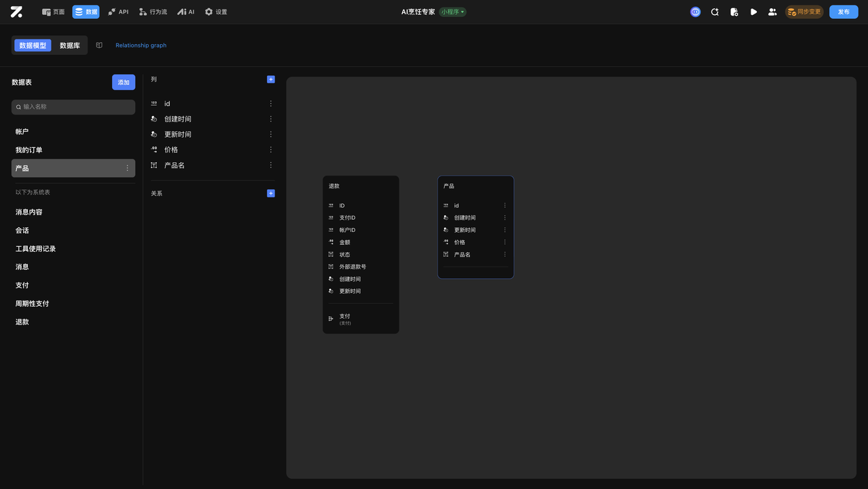Click the book icon beside Relationship graph
The height and width of the screenshot is (489, 868).
click(99, 45)
